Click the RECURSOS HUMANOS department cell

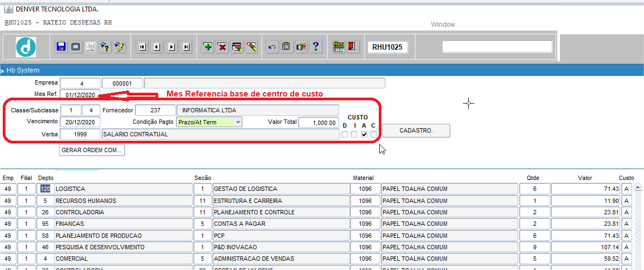[123, 201]
